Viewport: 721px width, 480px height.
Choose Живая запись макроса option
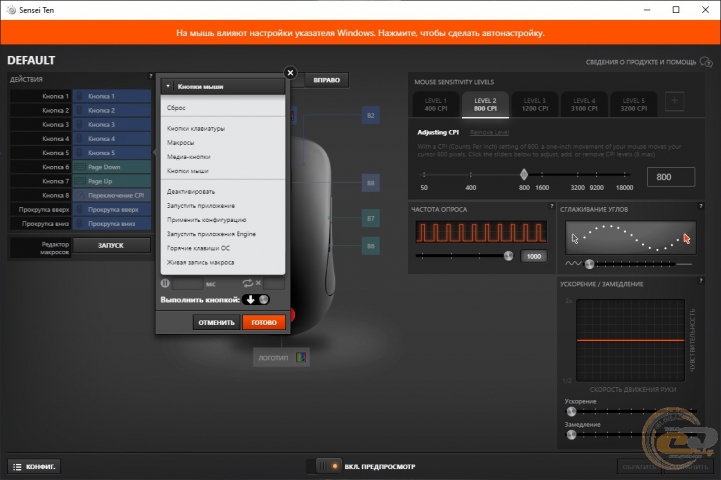click(223, 263)
